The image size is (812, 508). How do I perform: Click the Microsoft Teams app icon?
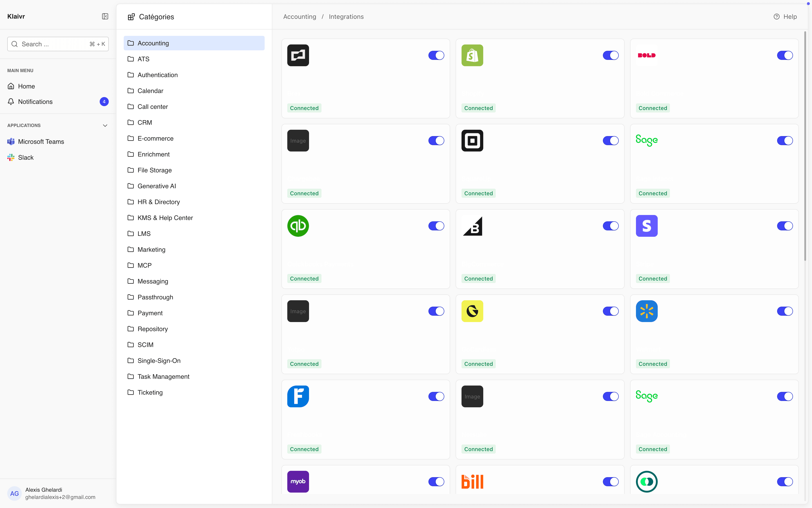coord(11,142)
